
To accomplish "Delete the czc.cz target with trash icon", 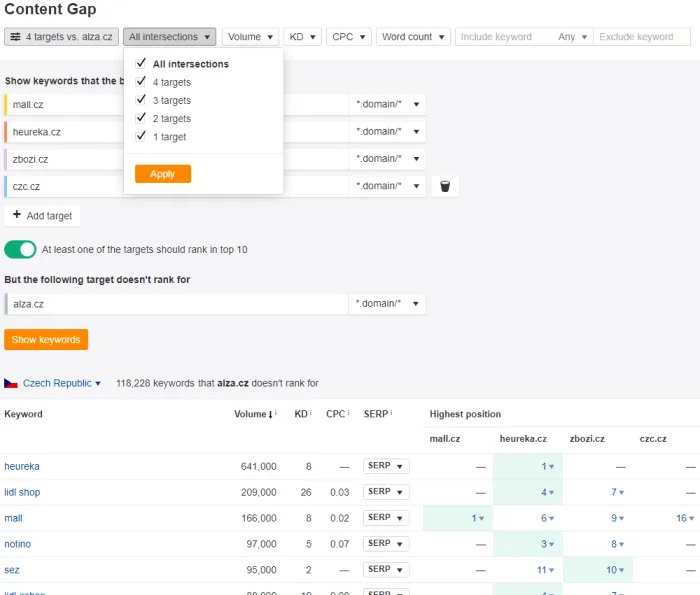I will [445, 186].
